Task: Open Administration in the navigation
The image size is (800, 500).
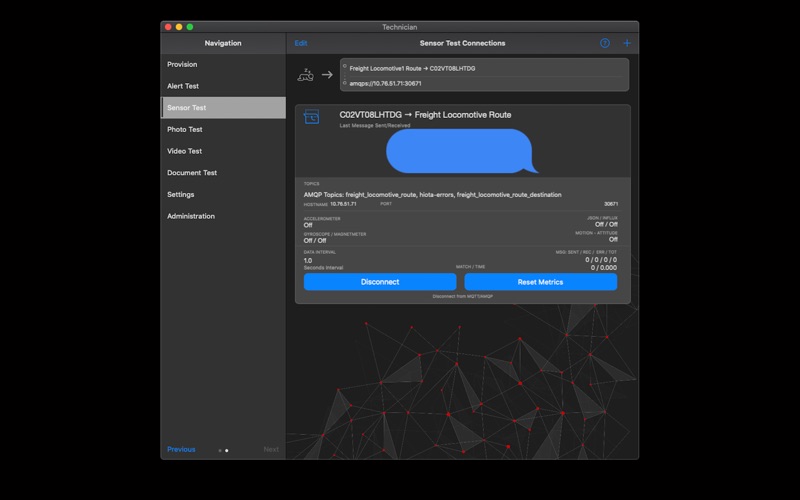Action: 223,216
